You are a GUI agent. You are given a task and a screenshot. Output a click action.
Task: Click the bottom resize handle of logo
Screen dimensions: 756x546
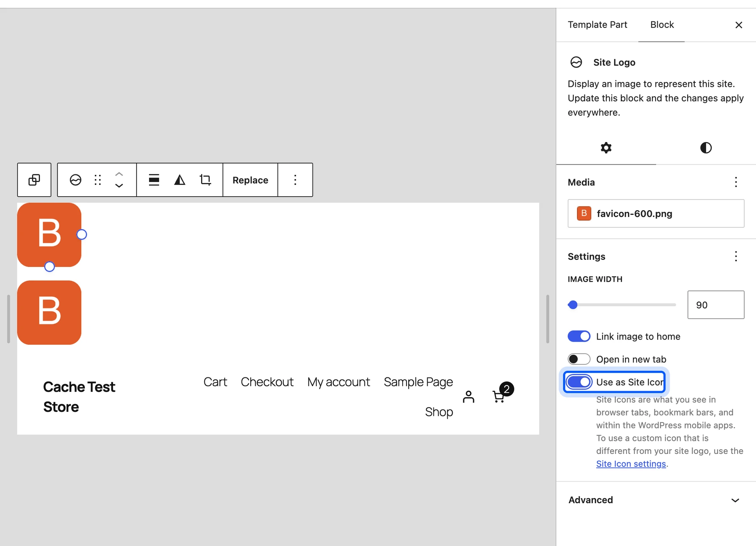click(50, 266)
